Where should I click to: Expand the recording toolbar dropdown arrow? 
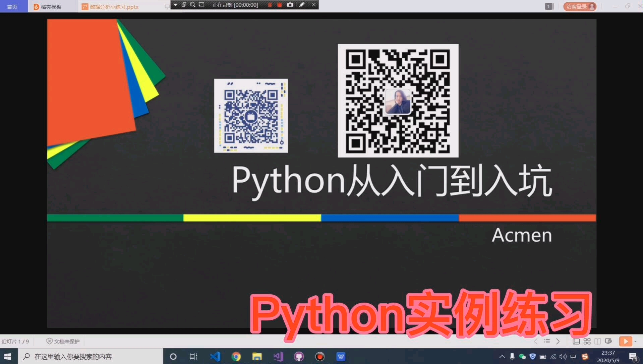coord(175,5)
